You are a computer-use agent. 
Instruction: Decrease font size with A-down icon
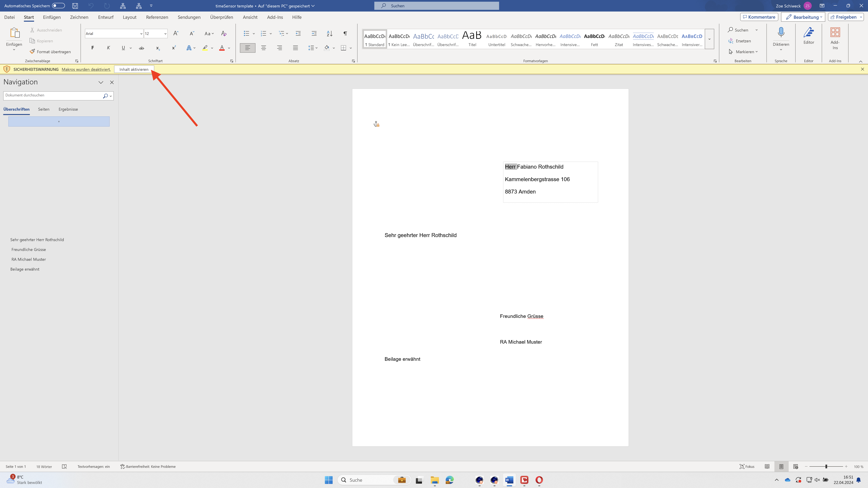[x=192, y=33]
